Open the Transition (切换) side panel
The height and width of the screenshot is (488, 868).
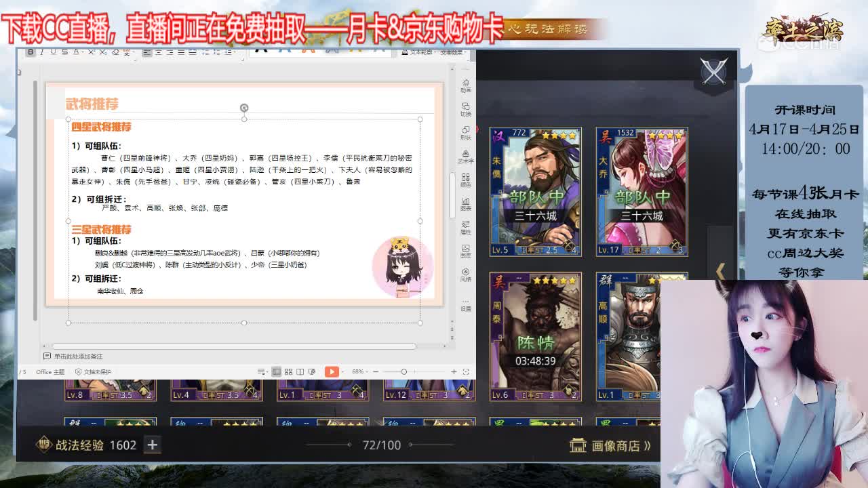(x=466, y=109)
